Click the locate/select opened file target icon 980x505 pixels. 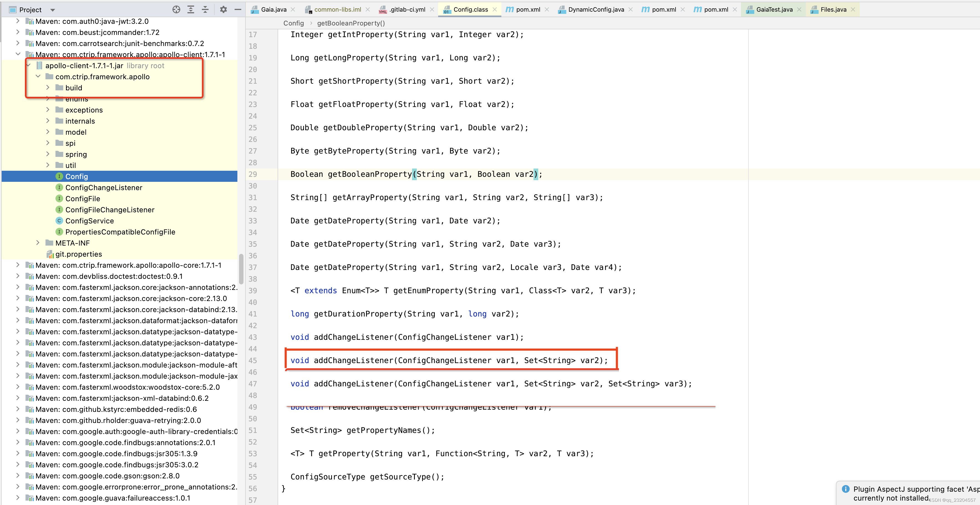click(x=176, y=9)
